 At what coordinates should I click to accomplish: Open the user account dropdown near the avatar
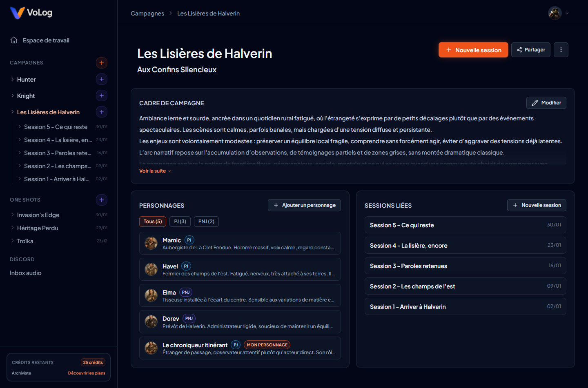[x=567, y=13]
